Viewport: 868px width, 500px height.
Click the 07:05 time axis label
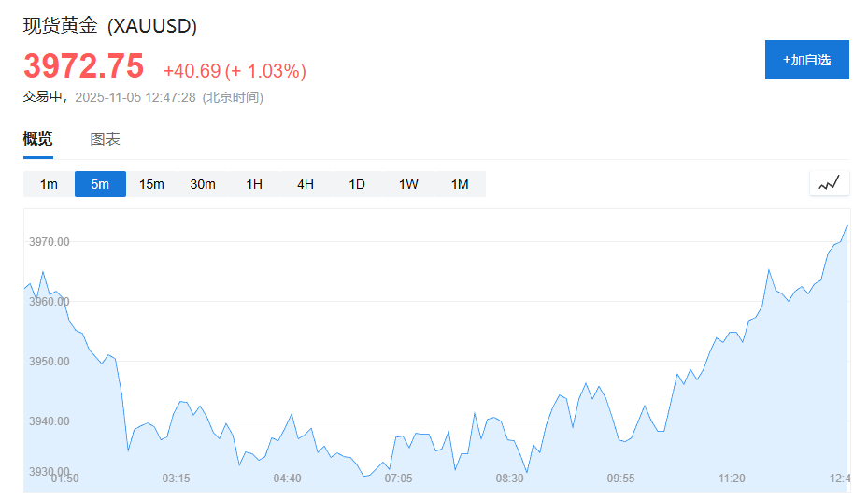[x=399, y=479]
